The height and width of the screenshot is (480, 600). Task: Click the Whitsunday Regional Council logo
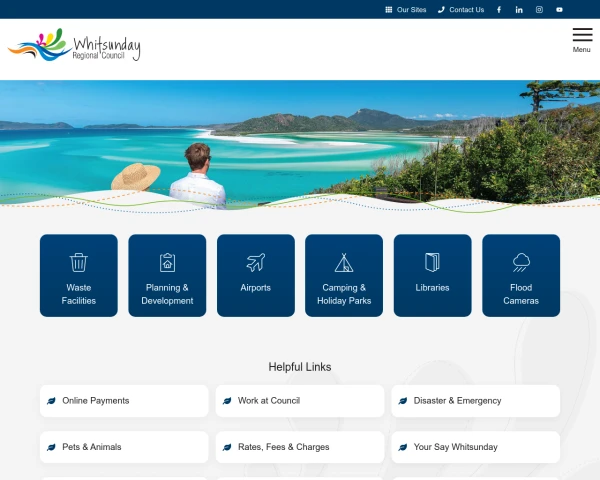coord(74,46)
